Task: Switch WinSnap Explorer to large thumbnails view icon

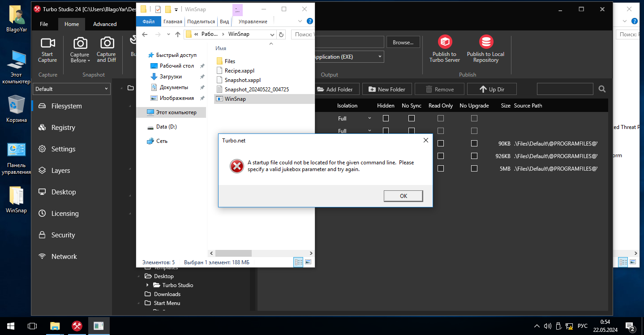Action: 308,262
